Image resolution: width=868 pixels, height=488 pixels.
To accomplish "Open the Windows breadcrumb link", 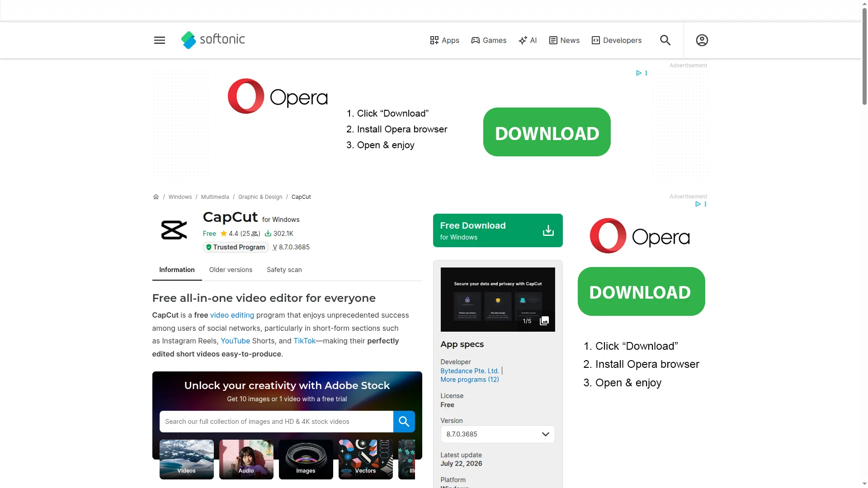I will 180,197.
